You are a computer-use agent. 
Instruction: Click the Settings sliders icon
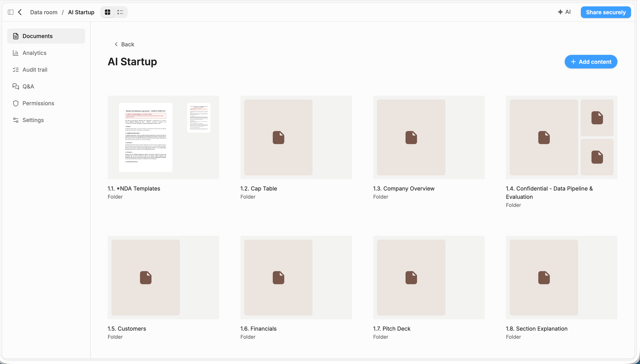pyautogui.click(x=16, y=120)
